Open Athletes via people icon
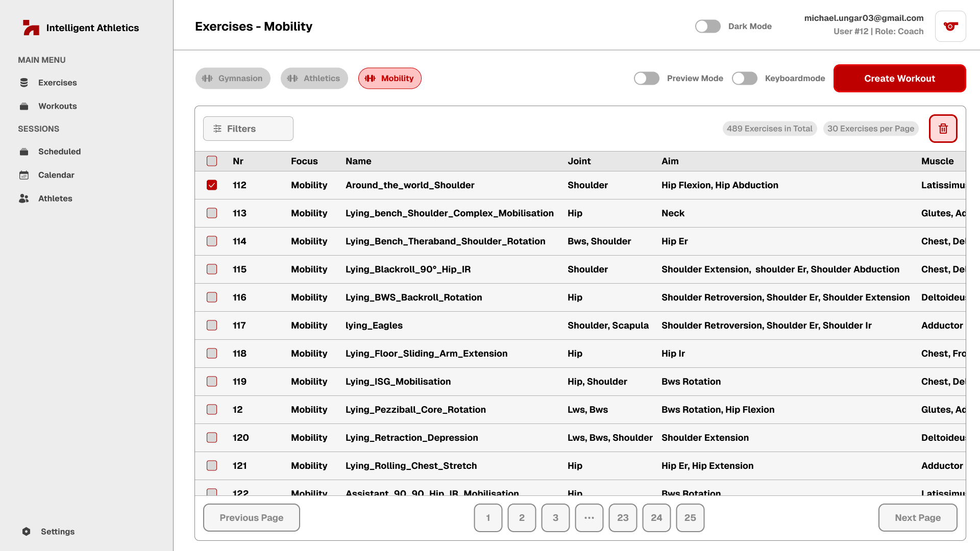 click(x=24, y=198)
